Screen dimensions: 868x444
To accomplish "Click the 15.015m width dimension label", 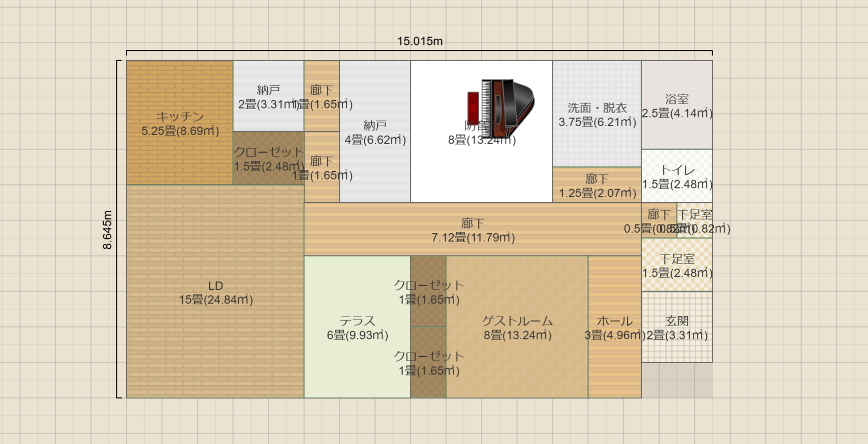I will click(420, 41).
